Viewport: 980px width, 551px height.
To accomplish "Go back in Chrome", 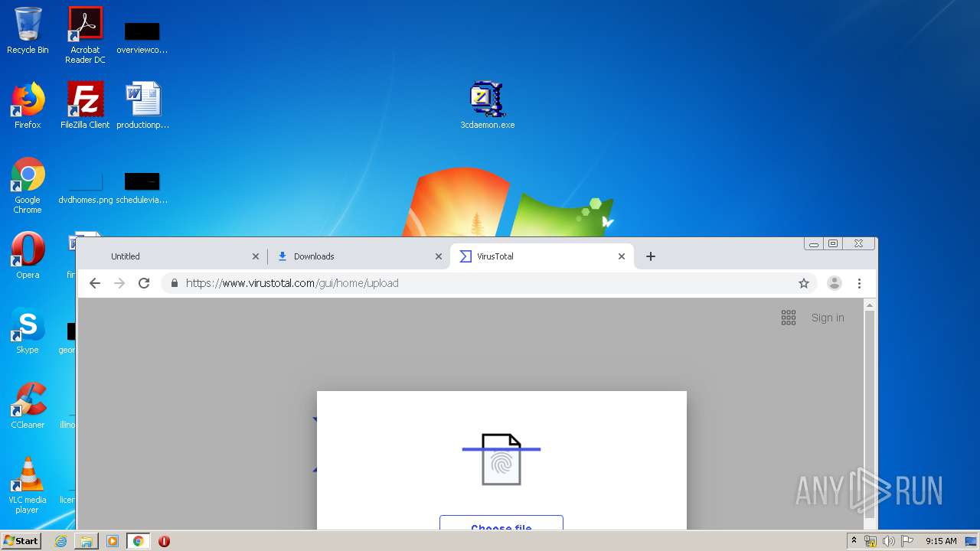I will click(95, 283).
